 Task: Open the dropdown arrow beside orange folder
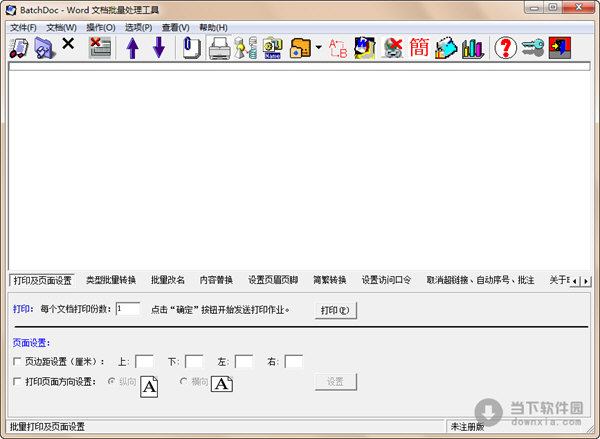click(318, 47)
